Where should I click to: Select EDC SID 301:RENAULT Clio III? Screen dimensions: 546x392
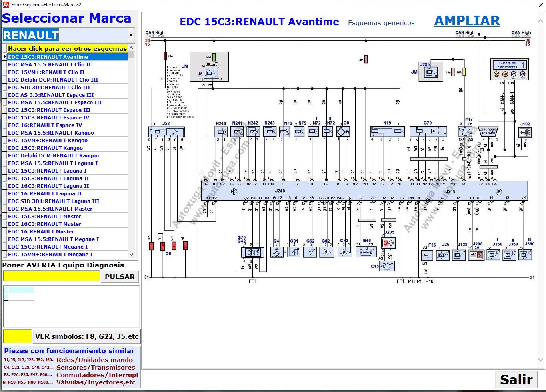pos(68,87)
